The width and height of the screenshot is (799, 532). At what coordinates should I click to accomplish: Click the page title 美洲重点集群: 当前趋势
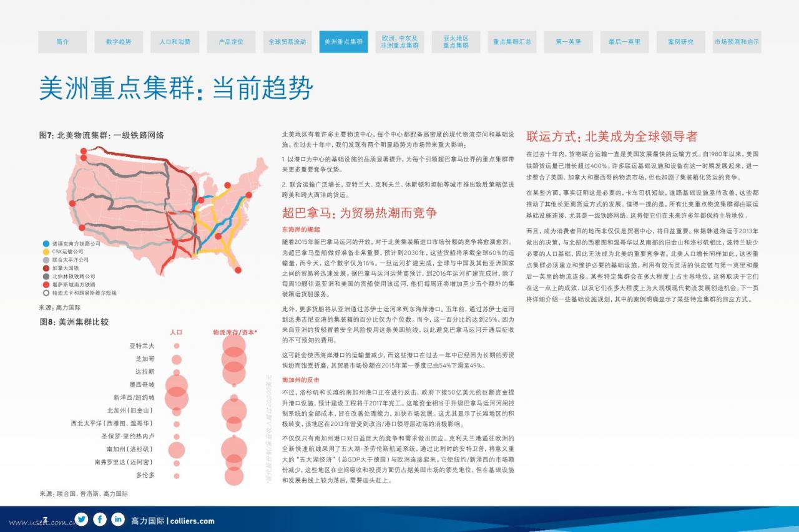pos(175,89)
